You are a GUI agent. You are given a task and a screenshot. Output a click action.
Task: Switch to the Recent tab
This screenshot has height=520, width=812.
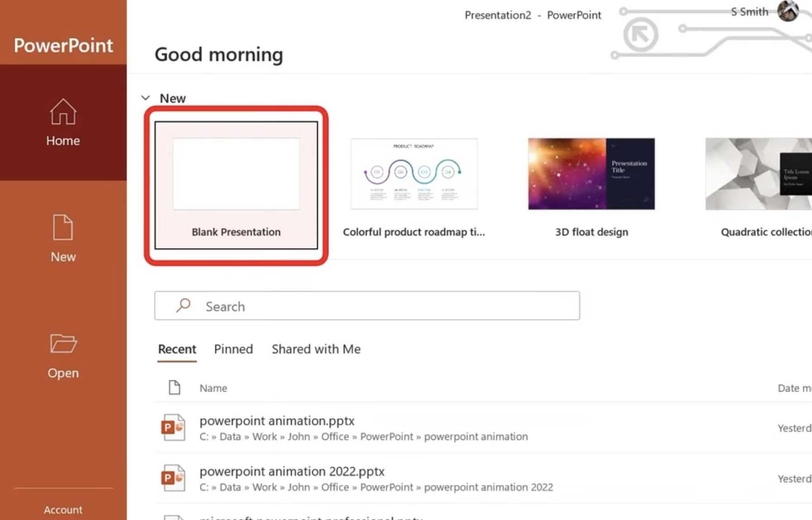[177, 349]
